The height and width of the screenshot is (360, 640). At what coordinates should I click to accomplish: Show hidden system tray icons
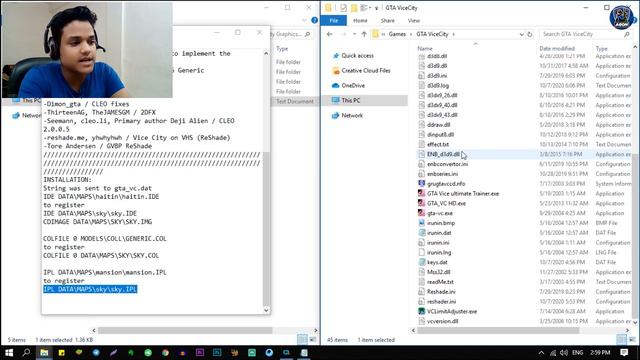click(541, 353)
